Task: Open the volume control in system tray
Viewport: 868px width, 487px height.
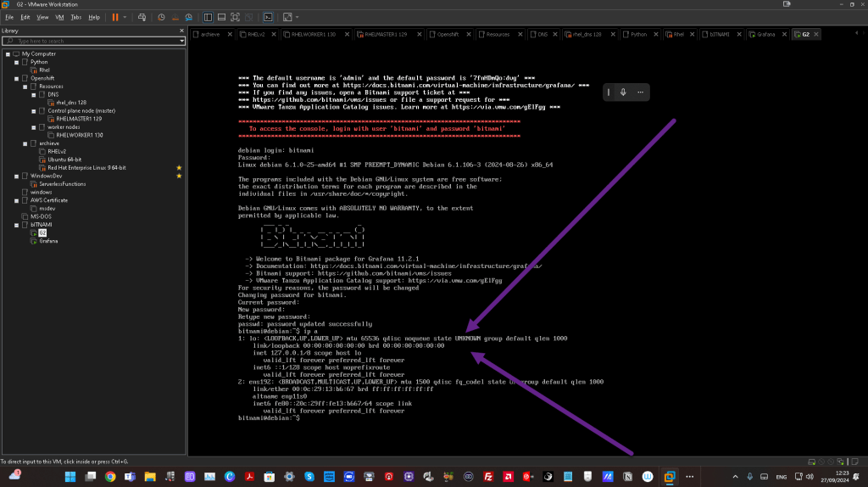Action: coord(810,477)
